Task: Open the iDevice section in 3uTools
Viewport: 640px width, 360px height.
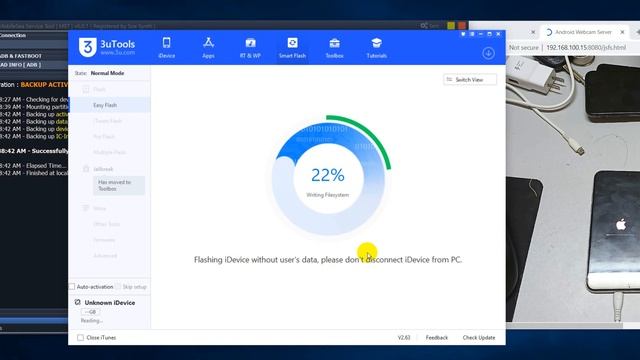Action: click(x=167, y=48)
